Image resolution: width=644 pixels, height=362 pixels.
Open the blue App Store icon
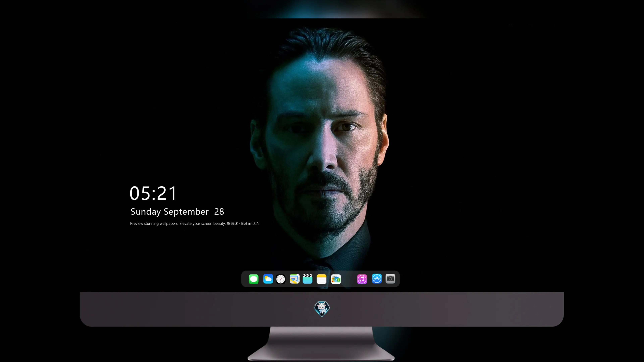click(377, 279)
